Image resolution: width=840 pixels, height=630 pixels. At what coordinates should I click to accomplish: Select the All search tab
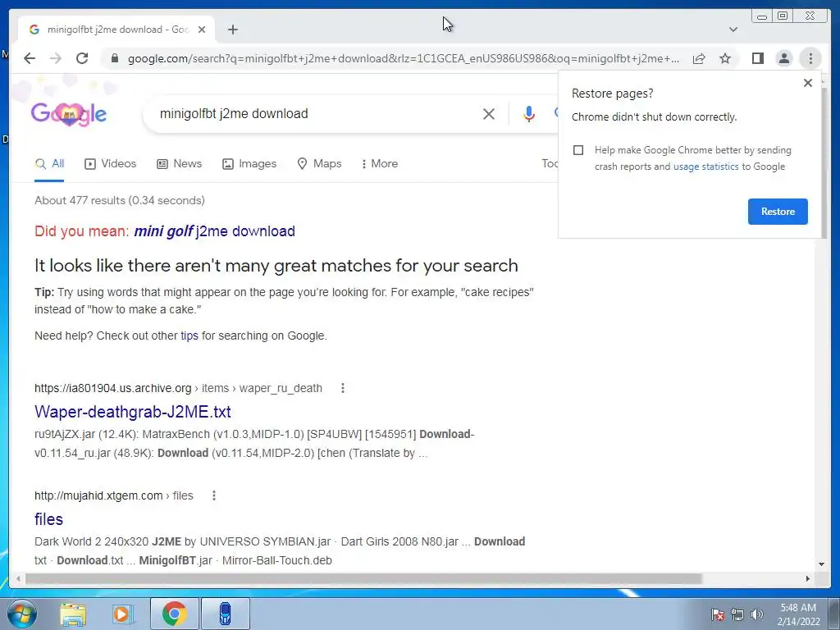49,164
